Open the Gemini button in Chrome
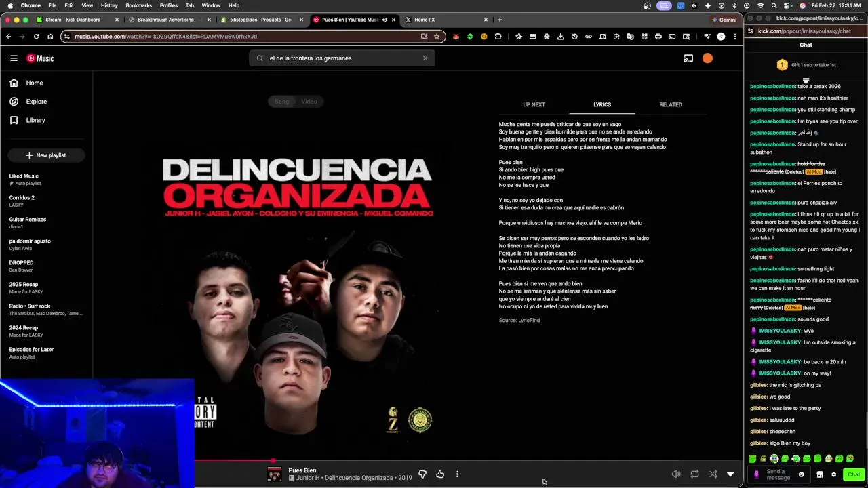 tap(724, 20)
